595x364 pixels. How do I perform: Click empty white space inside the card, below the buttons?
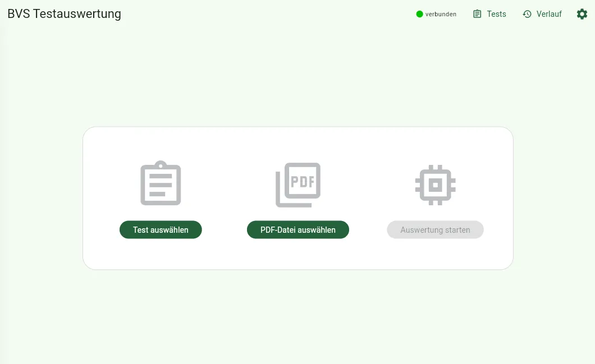point(297,255)
